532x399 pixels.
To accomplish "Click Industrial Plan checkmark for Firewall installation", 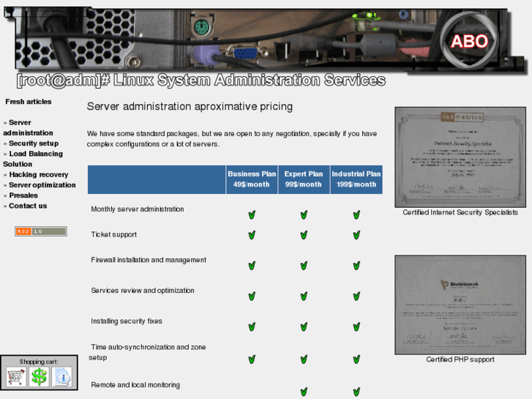I will pos(356,266).
